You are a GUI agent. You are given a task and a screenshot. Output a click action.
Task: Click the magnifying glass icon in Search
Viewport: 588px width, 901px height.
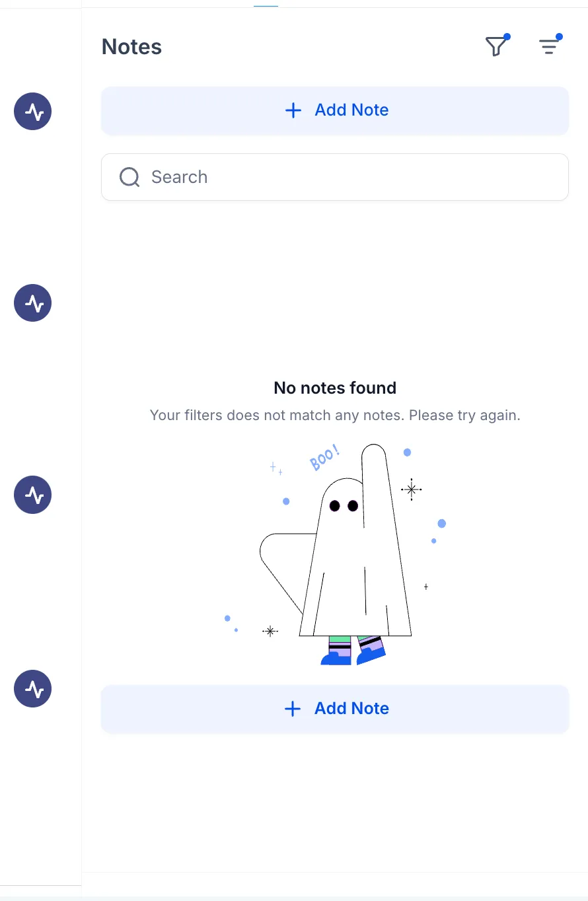129,177
